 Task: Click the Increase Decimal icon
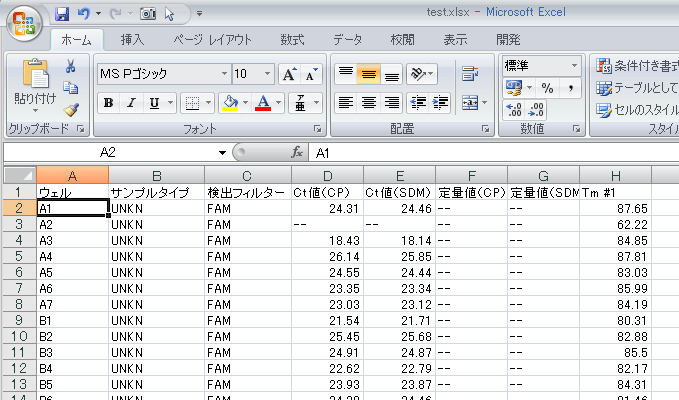click(513, 110)
